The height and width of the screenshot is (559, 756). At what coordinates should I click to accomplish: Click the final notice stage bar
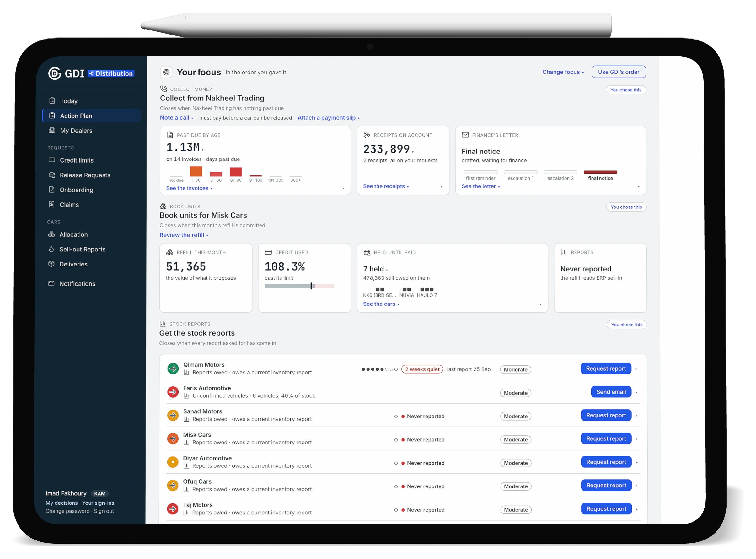point(600,172)
